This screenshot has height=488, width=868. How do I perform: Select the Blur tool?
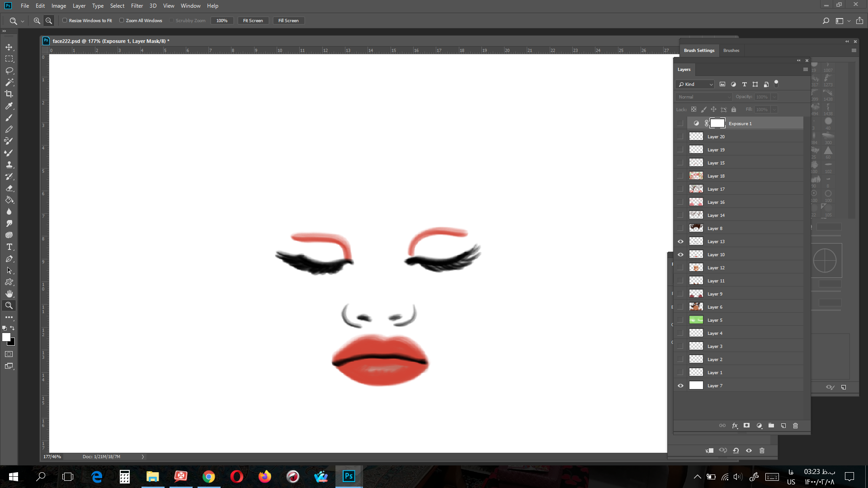[x=9, y=211]
